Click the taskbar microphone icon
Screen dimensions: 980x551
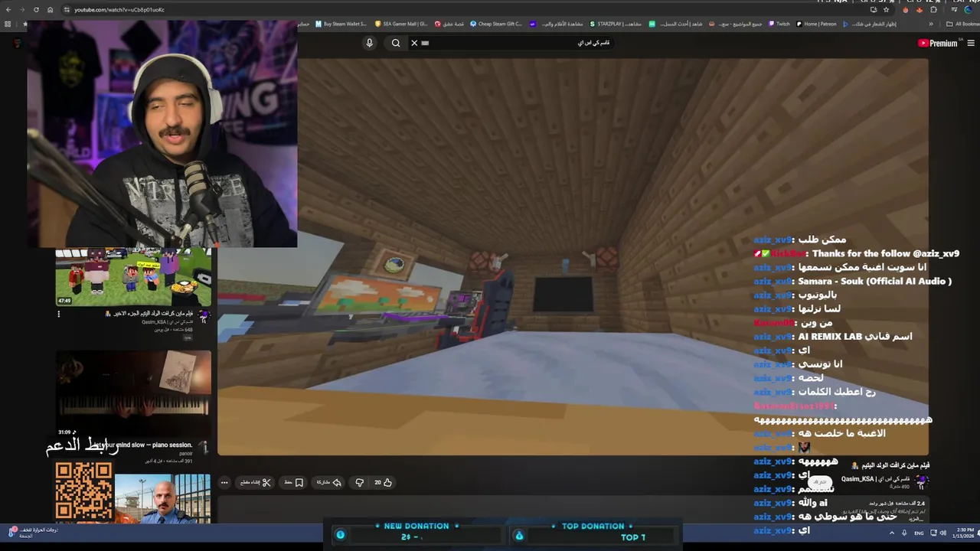pos(904,533)
